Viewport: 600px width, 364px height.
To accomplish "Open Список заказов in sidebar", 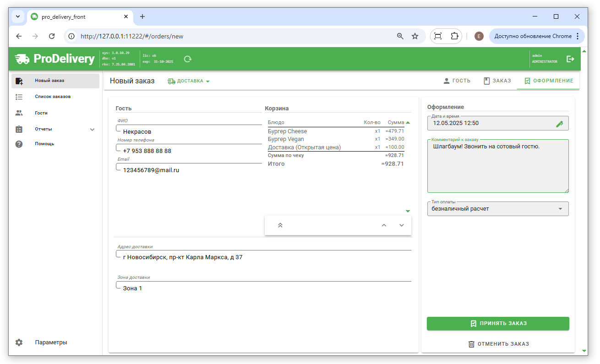I will (x=53, y=97).
